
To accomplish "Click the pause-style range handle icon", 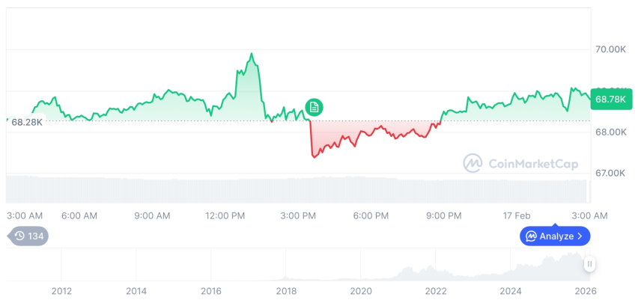I will point(589,264).
